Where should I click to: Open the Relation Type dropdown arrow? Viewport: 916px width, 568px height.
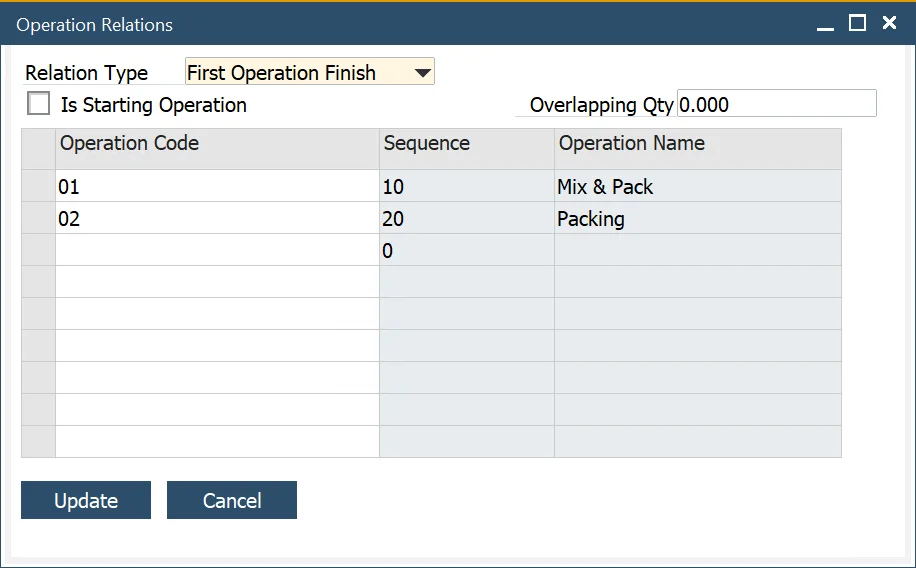(423, 72)
